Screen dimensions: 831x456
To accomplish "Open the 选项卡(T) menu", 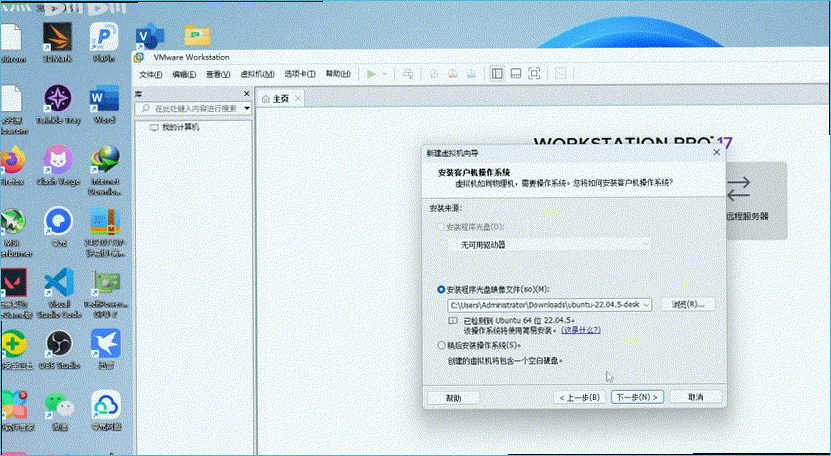I will point(300,74).
